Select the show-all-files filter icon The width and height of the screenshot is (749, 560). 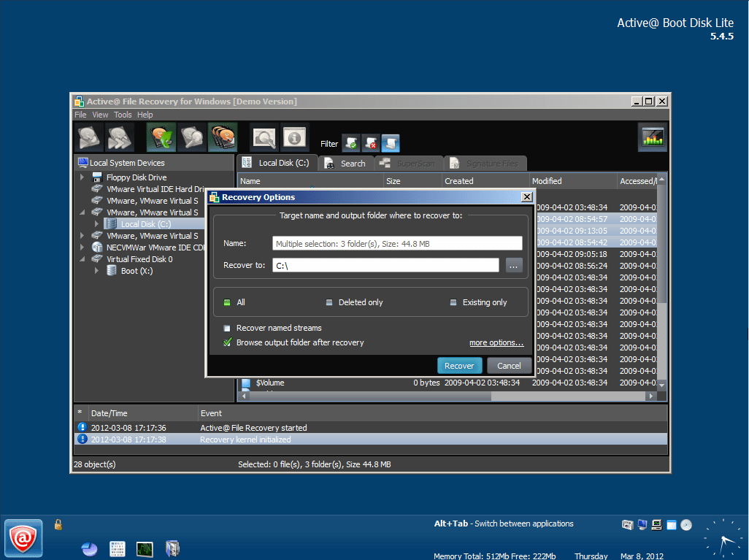point(391,143)
